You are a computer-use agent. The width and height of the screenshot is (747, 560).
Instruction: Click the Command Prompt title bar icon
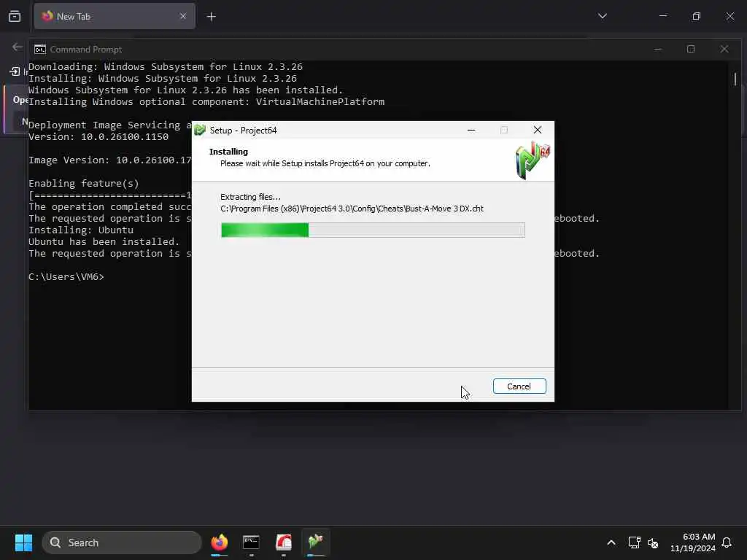click(x=40, y=50)
